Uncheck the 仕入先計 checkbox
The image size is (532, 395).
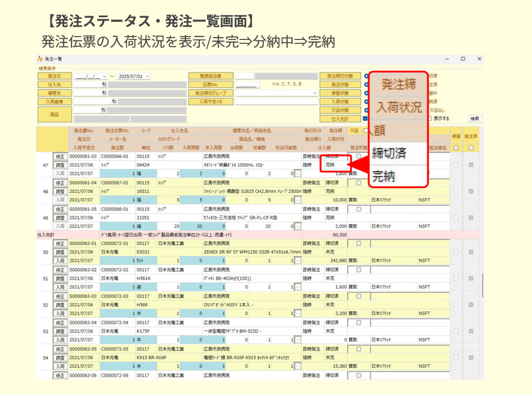pyautogui.click(x=365, y=118)
